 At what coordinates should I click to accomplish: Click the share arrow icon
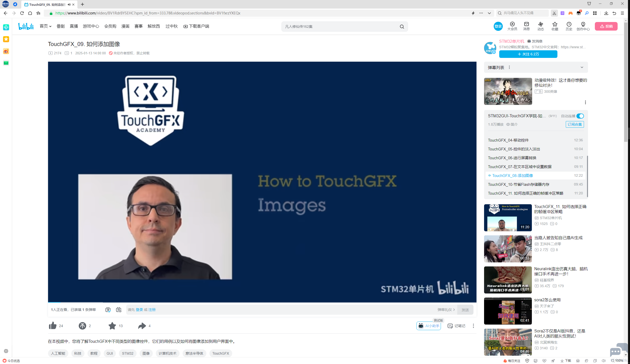[x=142, y=326]
